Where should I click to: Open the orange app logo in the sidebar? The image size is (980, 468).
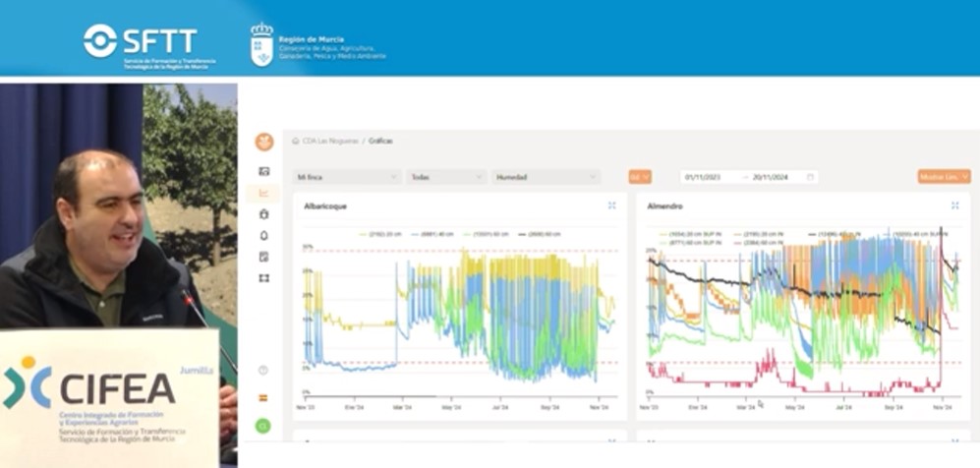[263, 142]
